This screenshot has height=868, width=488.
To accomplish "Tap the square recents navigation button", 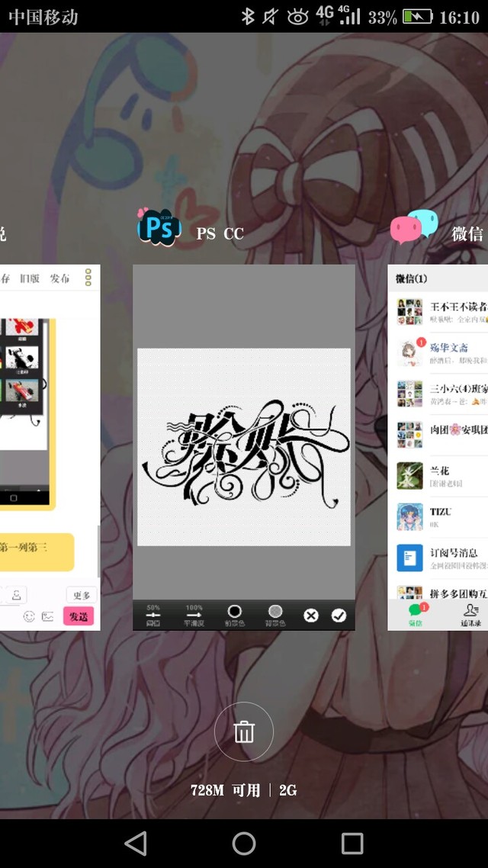I will tap(352, 843).
